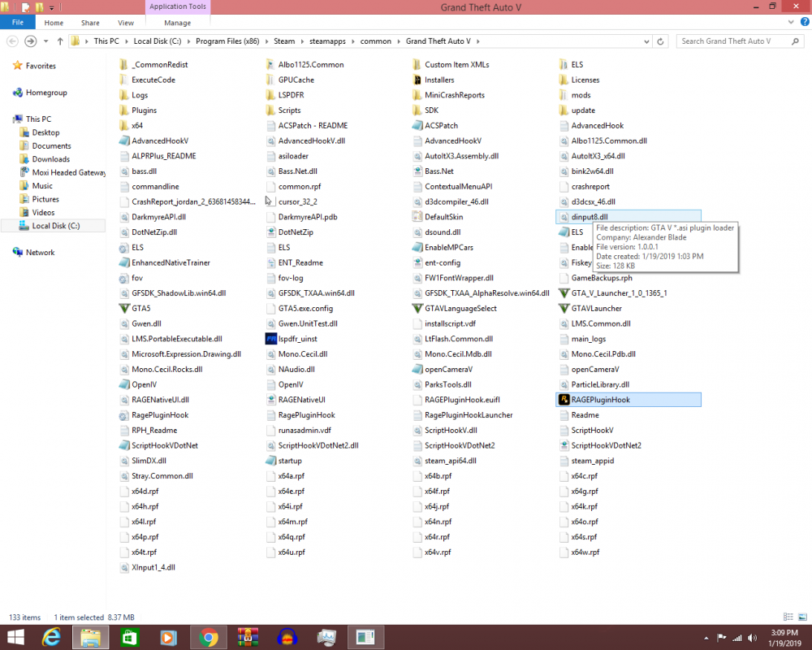Open Audacity from the taskbar
The height and width of the screenshot is (650, 812).
(x=287, y=637)
